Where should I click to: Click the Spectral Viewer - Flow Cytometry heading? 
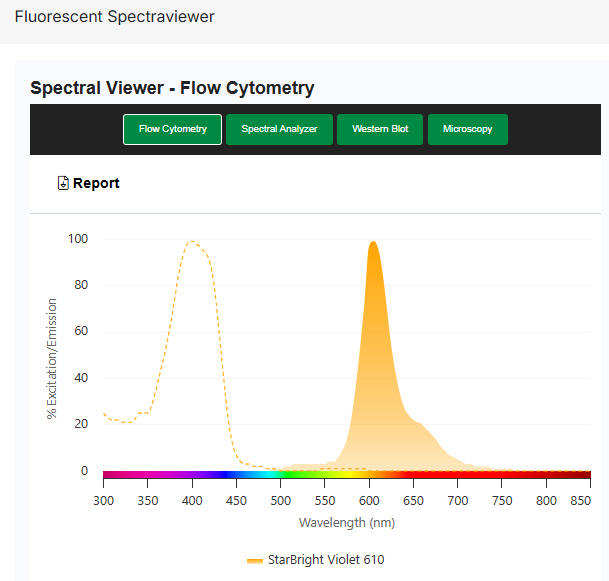[x=172, y=88]
